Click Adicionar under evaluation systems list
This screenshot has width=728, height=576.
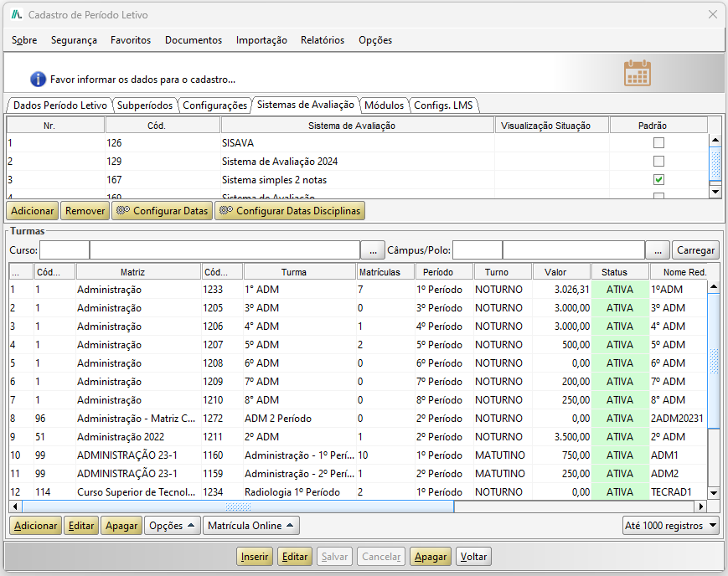32,211
